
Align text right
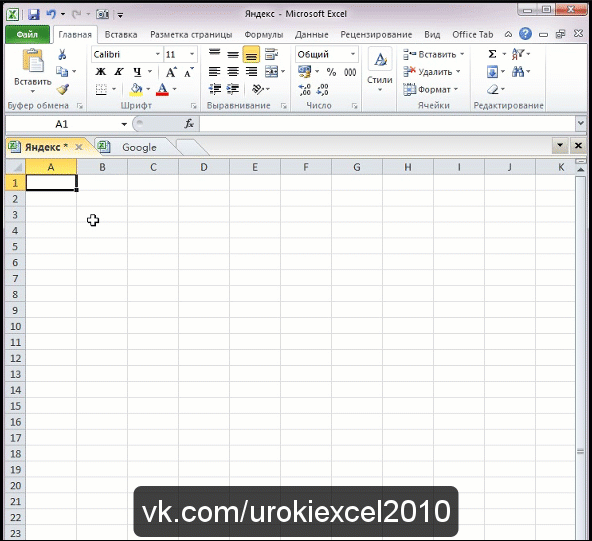pos(251,71)
